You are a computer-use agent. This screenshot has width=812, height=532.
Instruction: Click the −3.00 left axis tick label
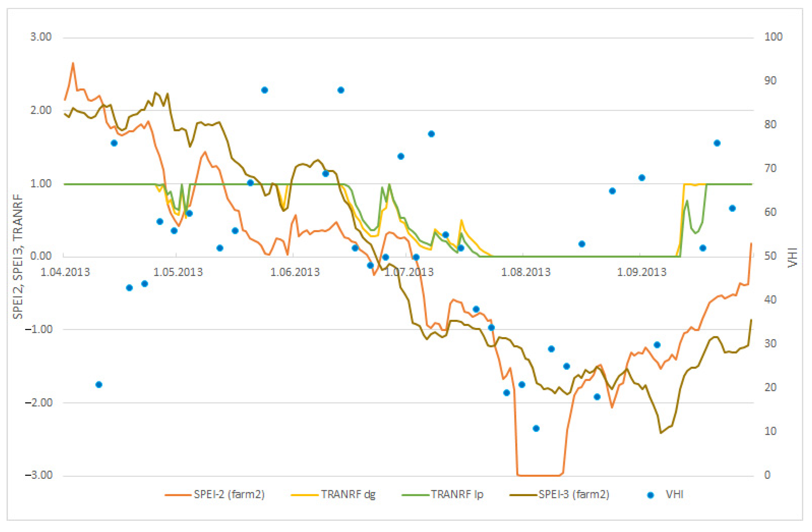point(39,475)
